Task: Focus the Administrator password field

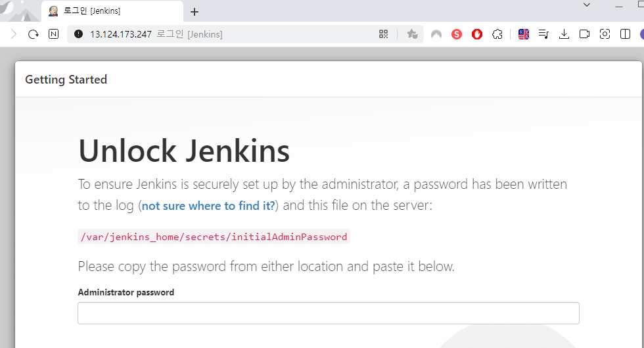Action: (329, 313)
